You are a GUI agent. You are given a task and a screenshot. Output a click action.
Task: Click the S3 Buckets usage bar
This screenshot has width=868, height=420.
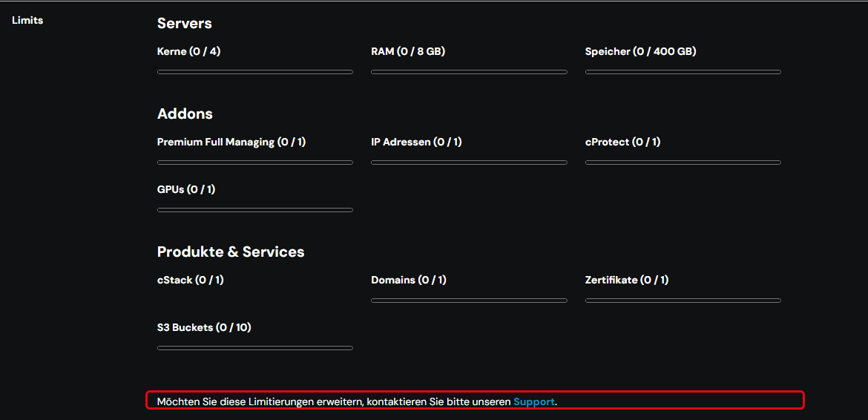255,348
